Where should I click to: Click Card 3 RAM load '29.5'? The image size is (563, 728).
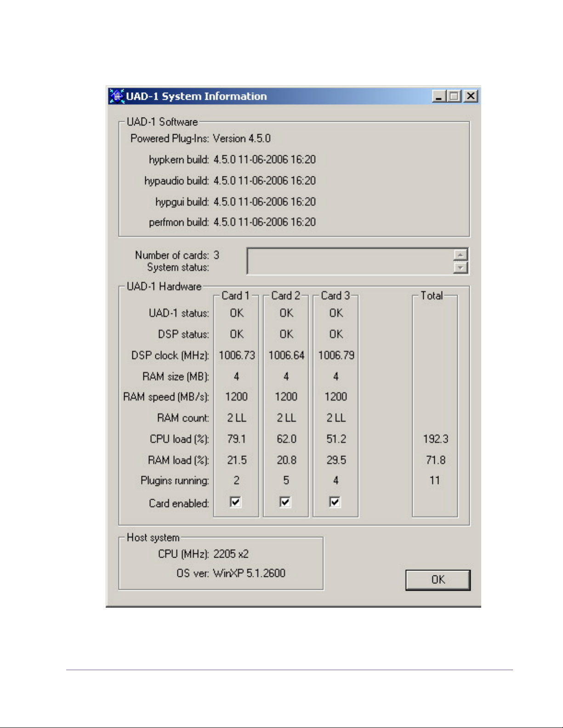point(336,460)
